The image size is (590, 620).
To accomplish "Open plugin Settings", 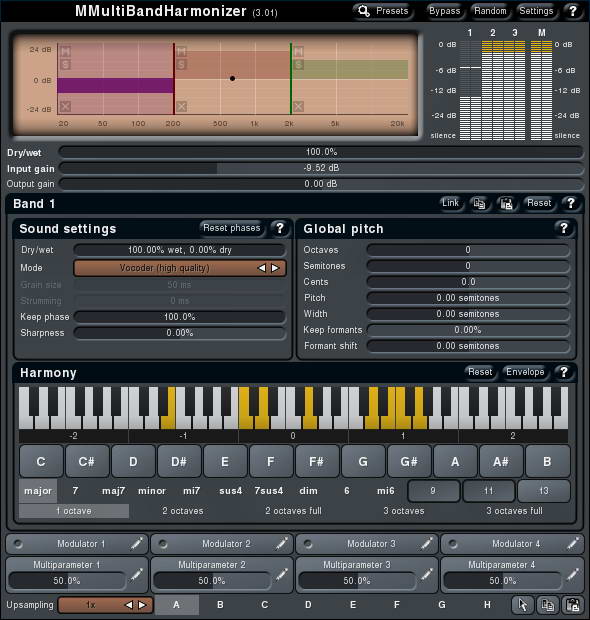I will [536, 11].
